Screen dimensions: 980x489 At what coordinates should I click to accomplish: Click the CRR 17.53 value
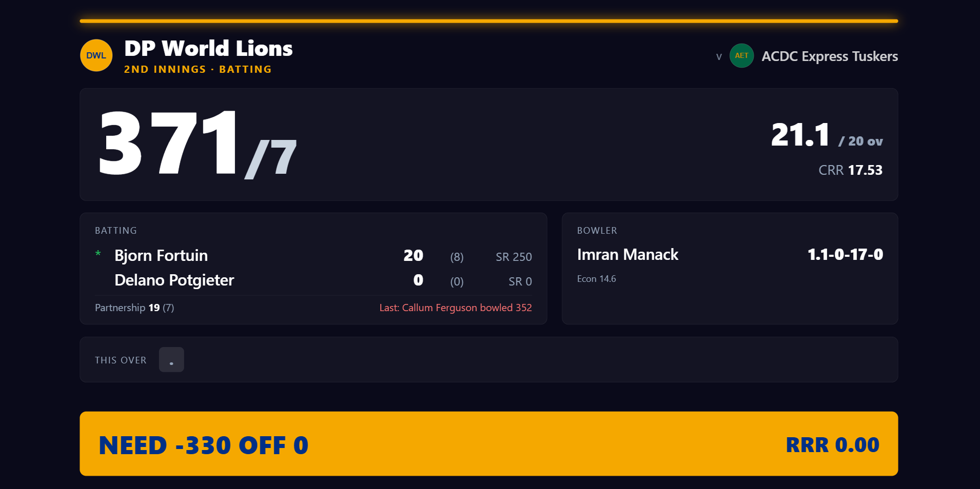[x=850, y=170]
